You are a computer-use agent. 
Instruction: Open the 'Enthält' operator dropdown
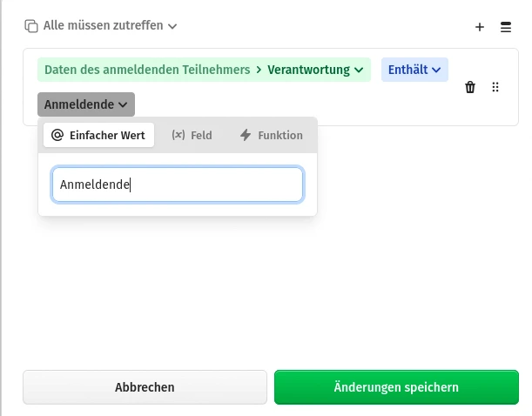click(414, 70)
